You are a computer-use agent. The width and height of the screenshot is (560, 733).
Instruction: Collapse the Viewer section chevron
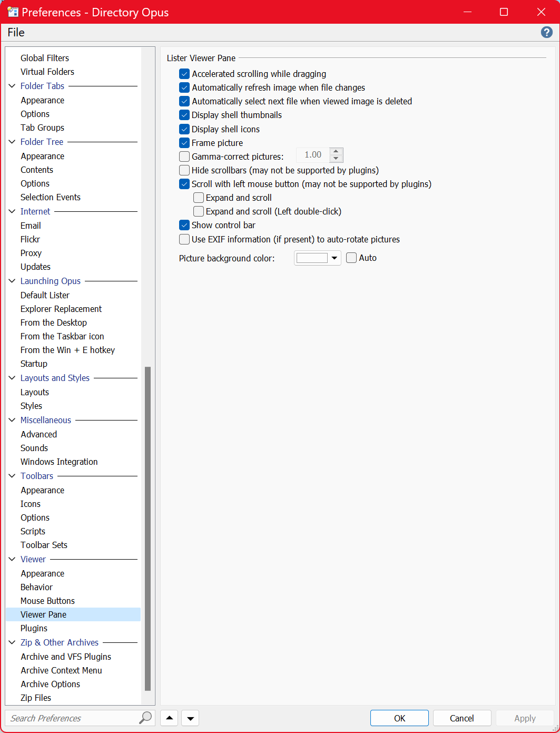tap(12, 559)
